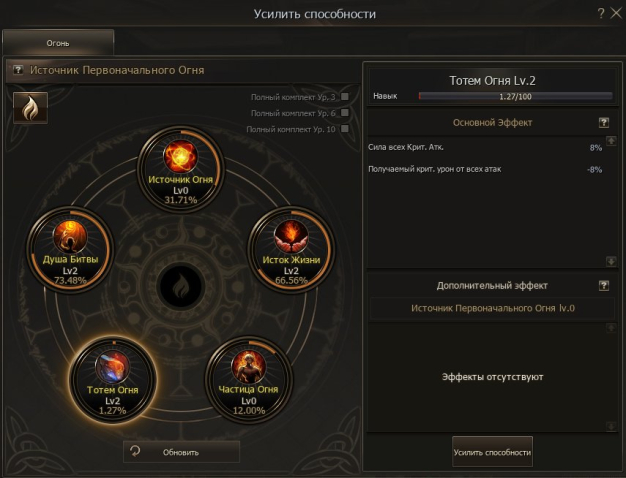Toggle Полный комплект Ур. 3 checkbox
Viewport: 626px width, 478px height.
[x=345, y=97]
